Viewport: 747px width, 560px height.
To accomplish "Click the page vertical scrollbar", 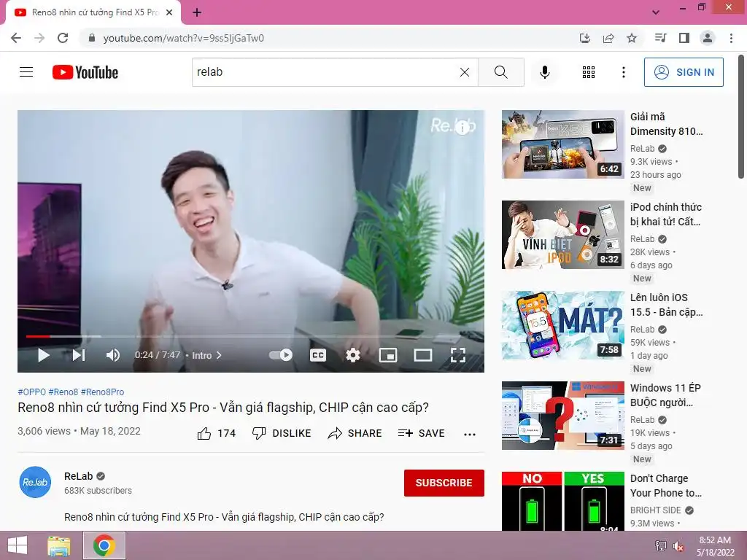I will (x=741, y=116).
